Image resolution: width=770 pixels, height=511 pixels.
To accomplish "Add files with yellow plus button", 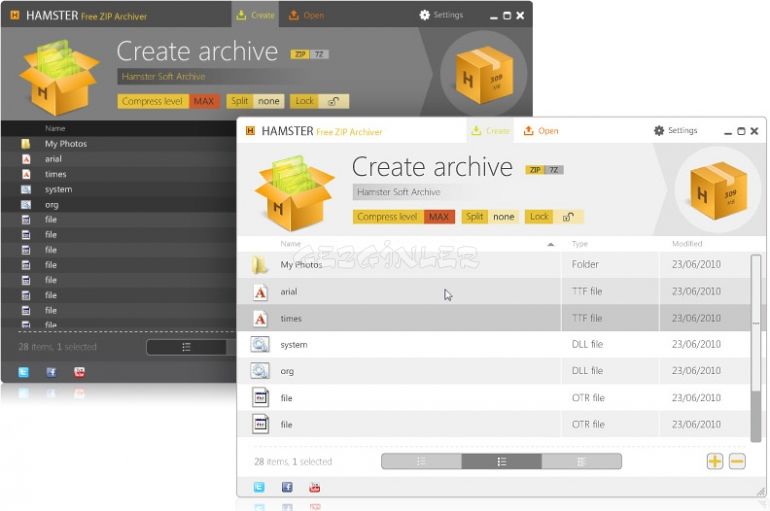I will coord(715,461).
